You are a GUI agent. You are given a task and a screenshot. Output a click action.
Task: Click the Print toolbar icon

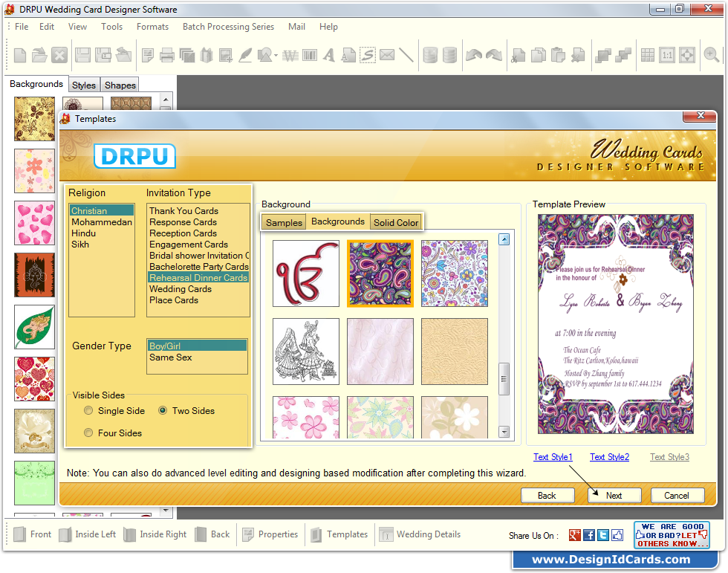pos(166,55)
